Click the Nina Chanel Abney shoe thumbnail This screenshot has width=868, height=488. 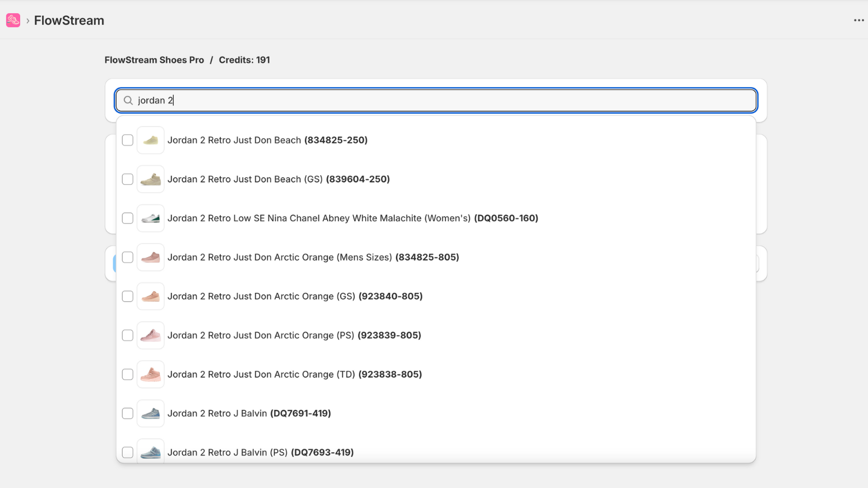[150, 218]
